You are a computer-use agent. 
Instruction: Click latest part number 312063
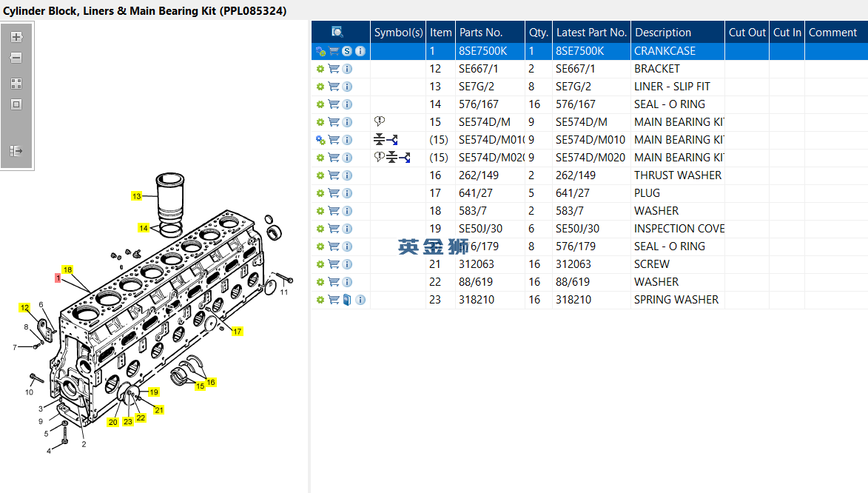tap(573, 264)
